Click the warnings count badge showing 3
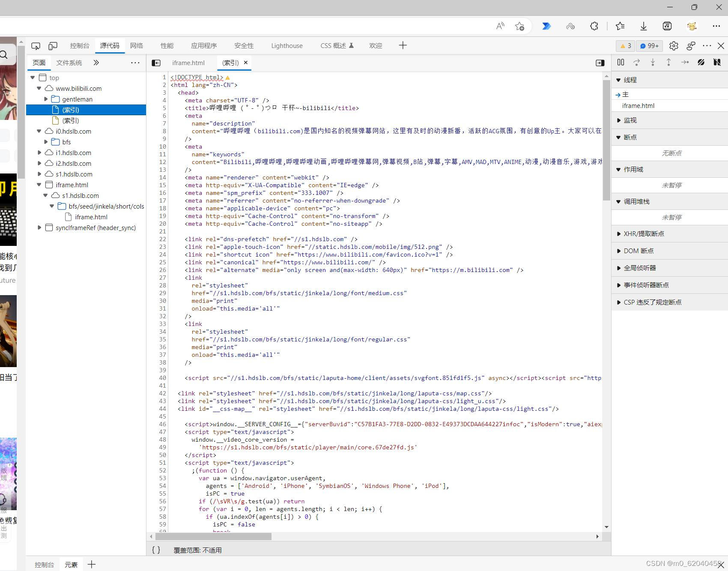728x571 pixels. click(626, 46)
